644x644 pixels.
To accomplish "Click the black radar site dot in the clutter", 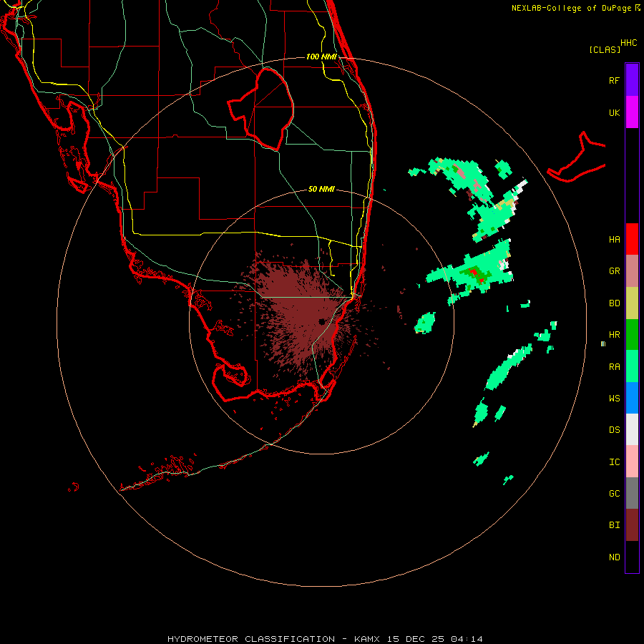I will coord(322,321).
